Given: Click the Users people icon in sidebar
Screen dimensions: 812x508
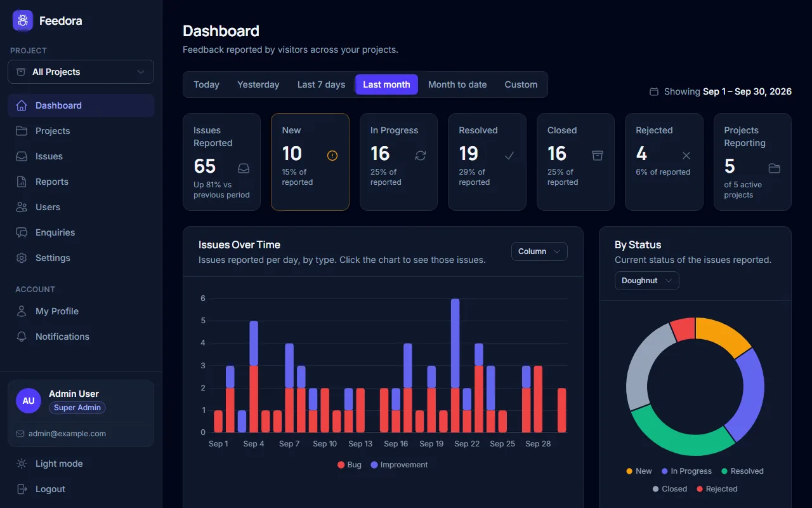Looking at the screenshot, I should pyautogui.click(x=22, y=207).
